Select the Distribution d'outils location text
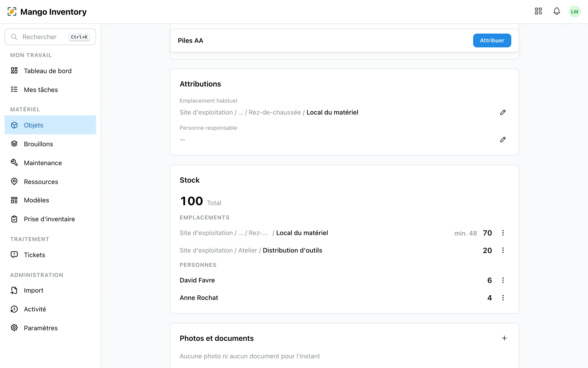 click(x=292, y=250)
